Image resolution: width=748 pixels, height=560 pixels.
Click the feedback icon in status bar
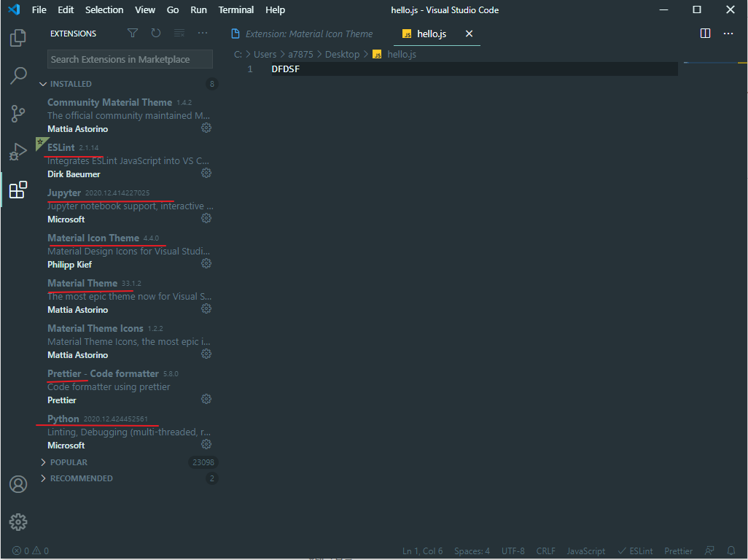[x=710, y=551]
